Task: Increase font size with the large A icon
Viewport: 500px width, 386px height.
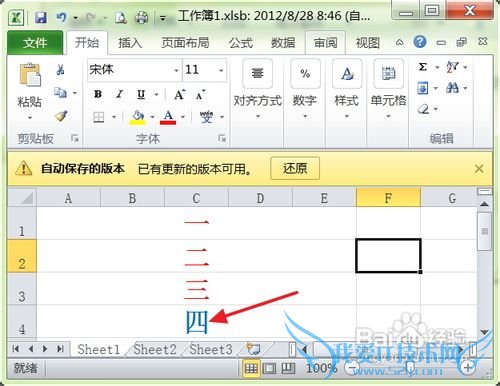Action: coord(179,95)
